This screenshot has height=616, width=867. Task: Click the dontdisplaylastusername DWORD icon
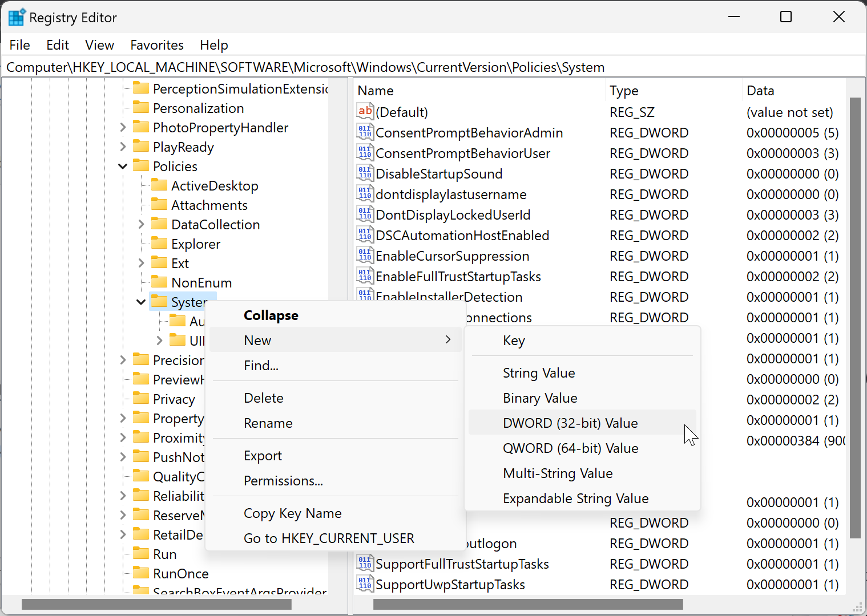click(x=365, y=194)
